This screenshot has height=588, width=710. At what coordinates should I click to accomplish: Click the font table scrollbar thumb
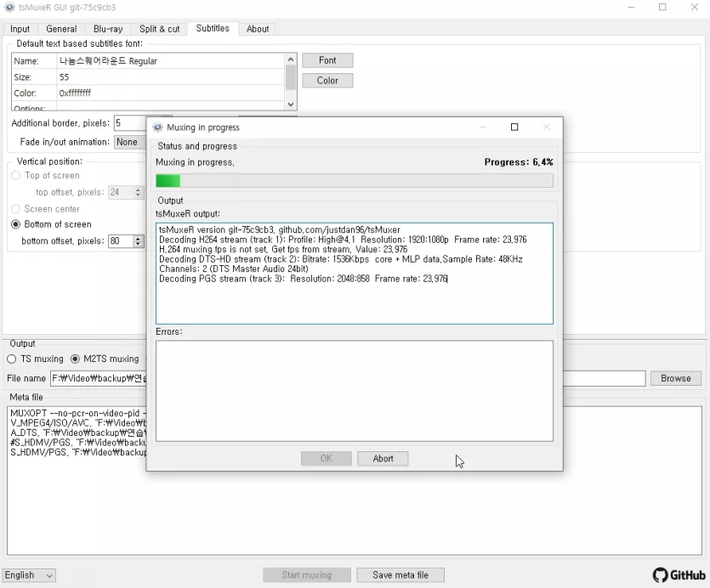(x=291, y=77)
